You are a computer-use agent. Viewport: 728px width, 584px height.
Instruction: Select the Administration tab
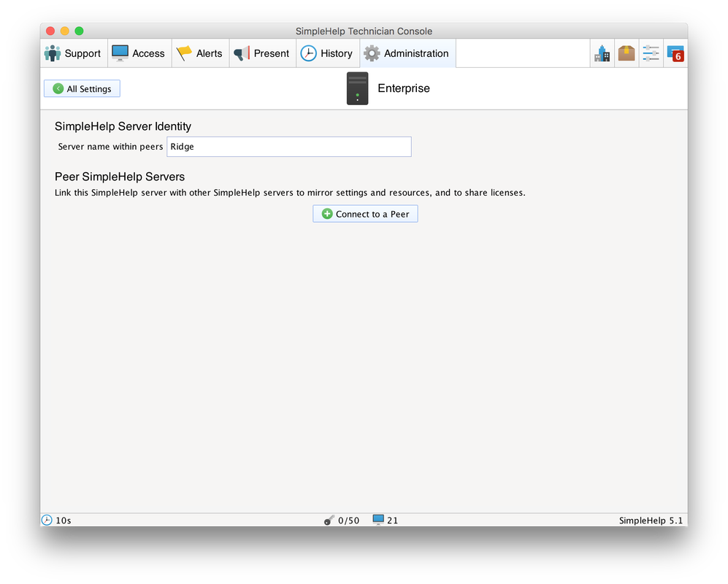407,53
